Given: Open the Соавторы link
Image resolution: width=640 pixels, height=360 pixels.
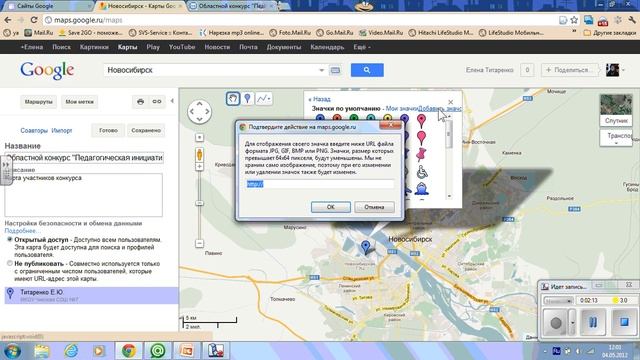Looking at the screenshot, I should point(34,131).
